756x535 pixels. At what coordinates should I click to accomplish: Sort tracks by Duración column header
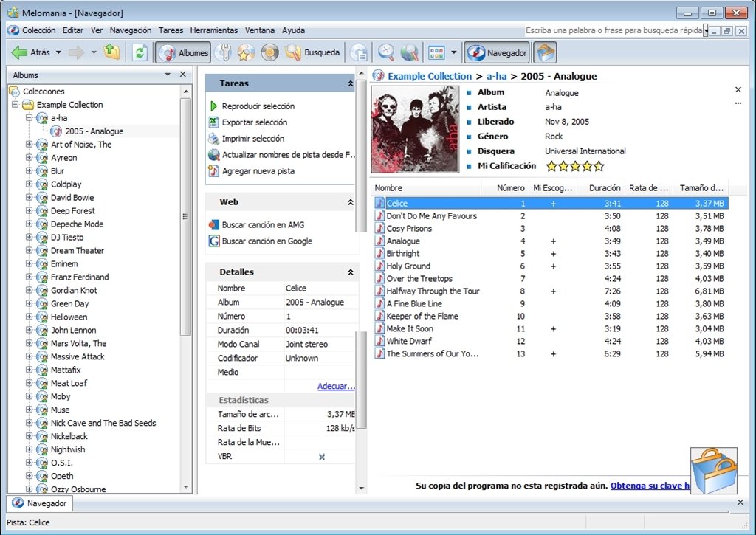(x=601, y=188)
